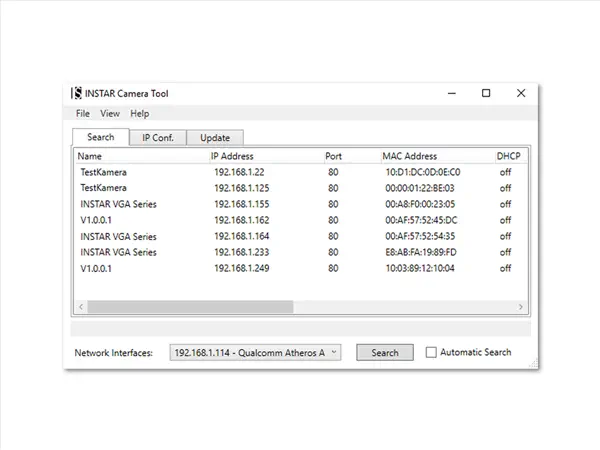Click the horizontal scrollbar's right arrow
Screen dimensions: 600x450
pos(520,307)
